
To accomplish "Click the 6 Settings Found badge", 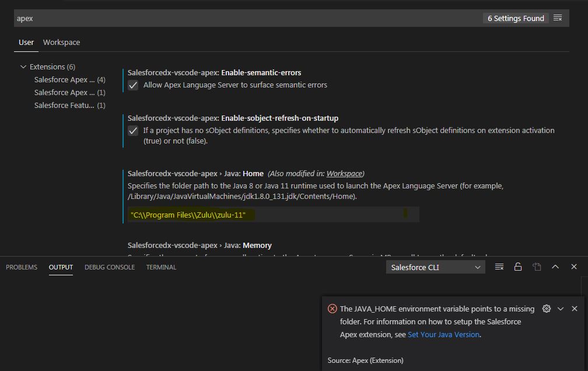I will point(516,18).
